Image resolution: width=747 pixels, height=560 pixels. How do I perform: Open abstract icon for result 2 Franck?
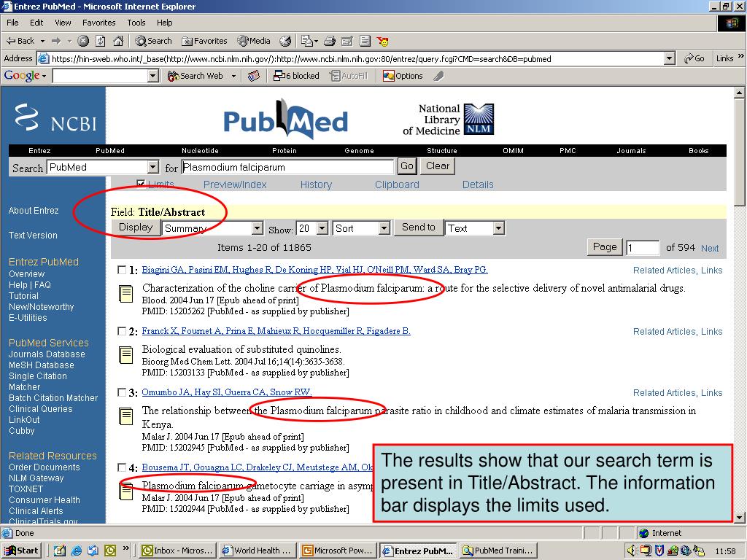[125, 355]
